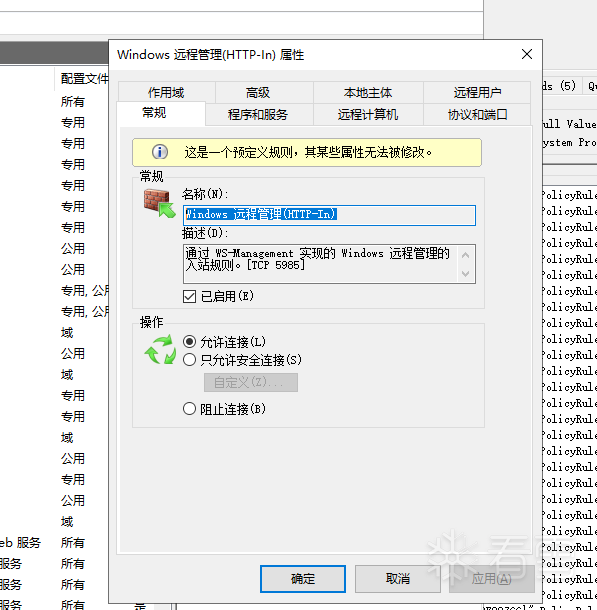
Task: Click the 配置文件 column header behind dialog
Action: (x=84, y=79)
